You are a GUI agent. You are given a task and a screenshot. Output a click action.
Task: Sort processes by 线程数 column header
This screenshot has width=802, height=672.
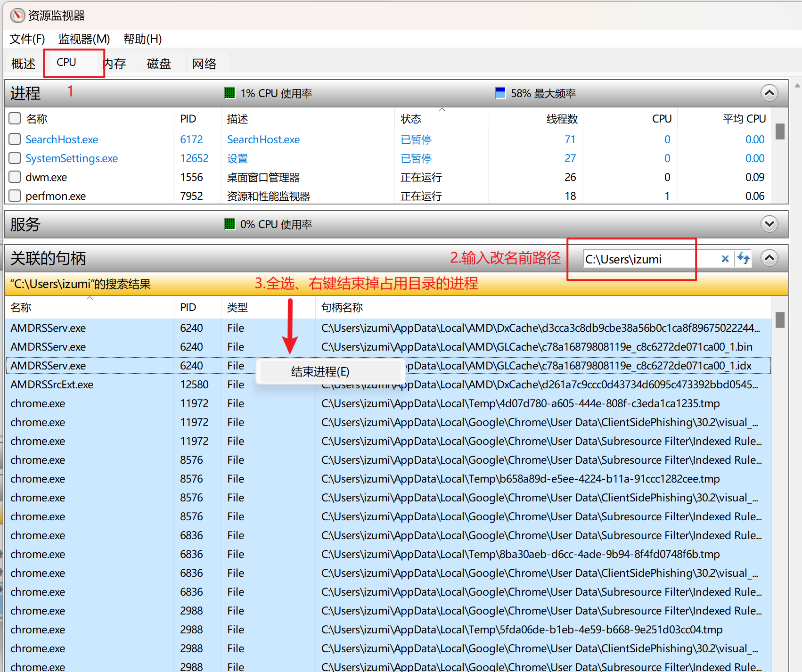tap(562, 119)
